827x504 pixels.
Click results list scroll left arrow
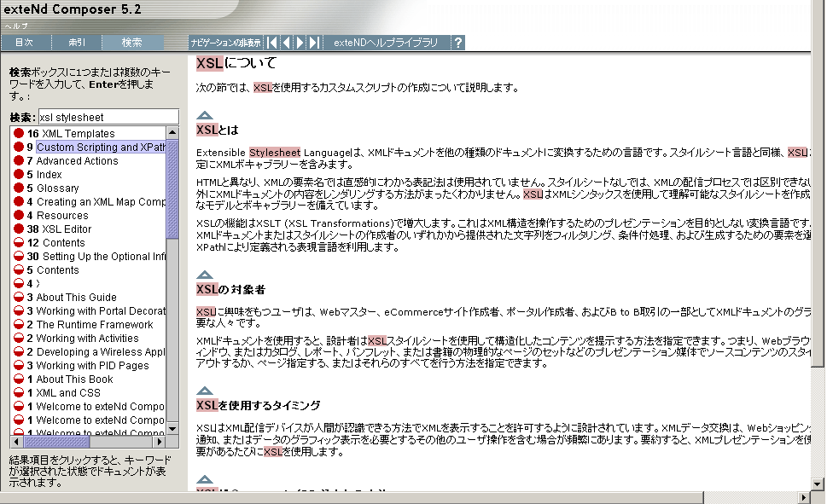pyautogui.click(x=16, y=441)
